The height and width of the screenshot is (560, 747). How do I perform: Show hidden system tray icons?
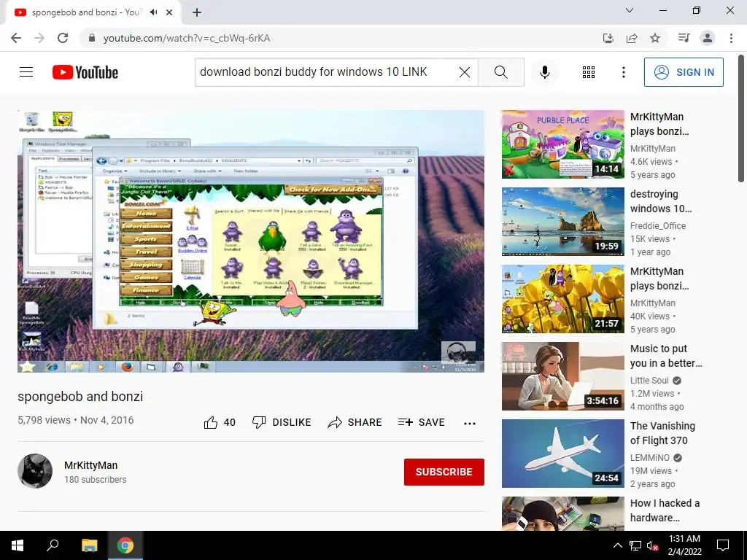[x=617, y=545]
